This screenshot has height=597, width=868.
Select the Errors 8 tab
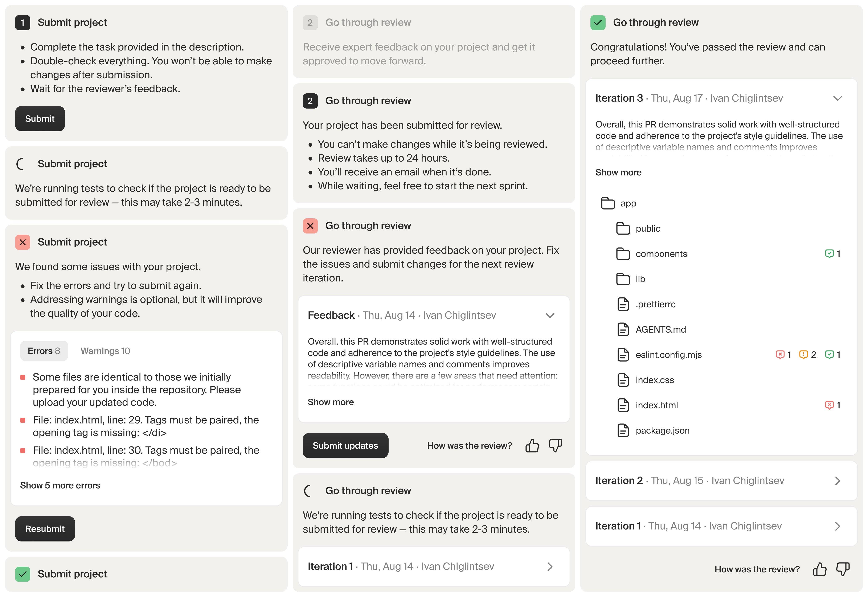coord(44,351)
